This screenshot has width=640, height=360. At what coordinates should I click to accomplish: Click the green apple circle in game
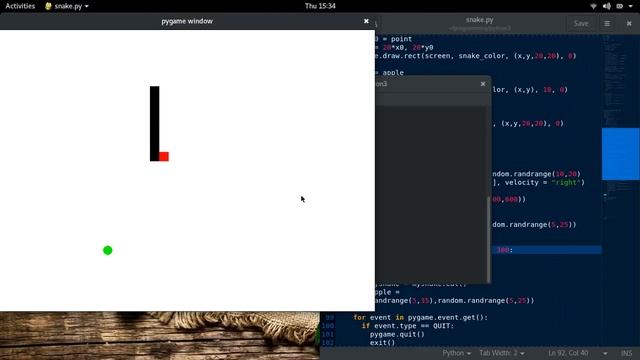(x=108, y=250)
